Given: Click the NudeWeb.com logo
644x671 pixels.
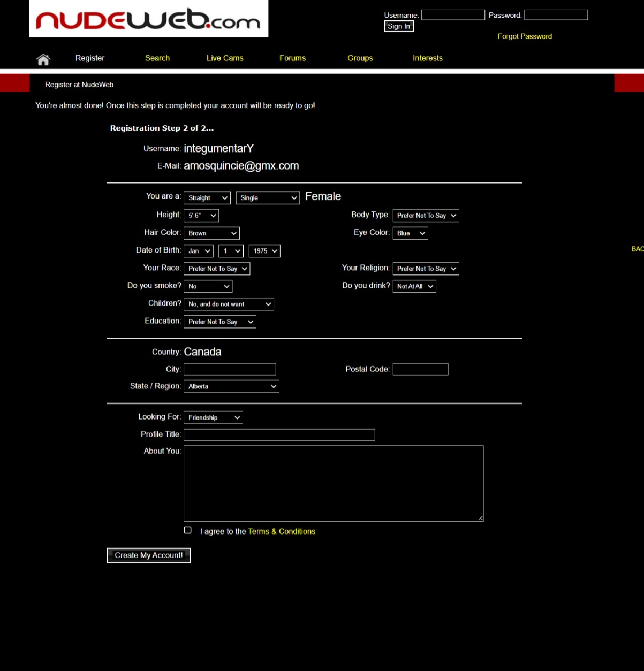Looking at the screenshot, I should pos(148,19).
